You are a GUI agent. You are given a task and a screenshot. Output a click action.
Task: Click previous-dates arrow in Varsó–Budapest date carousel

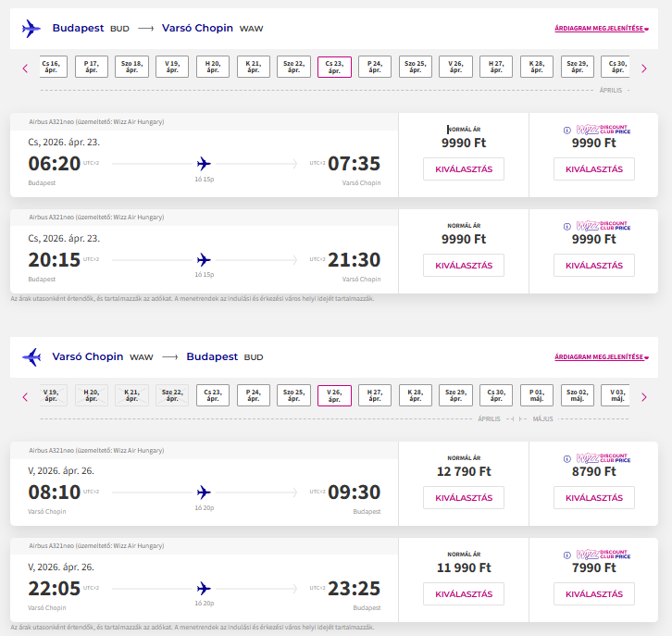[25, 397]
